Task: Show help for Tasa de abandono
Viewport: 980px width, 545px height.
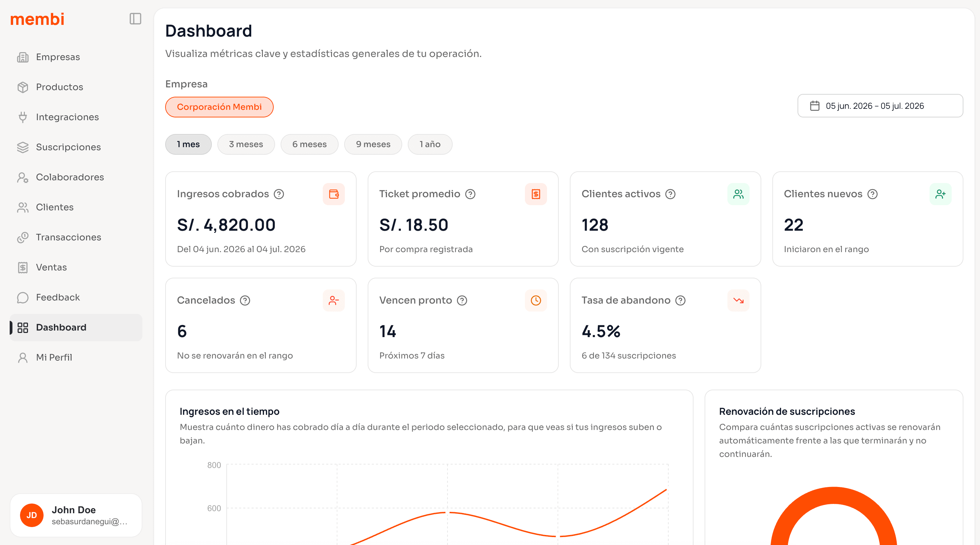Action: coord(680,301)
